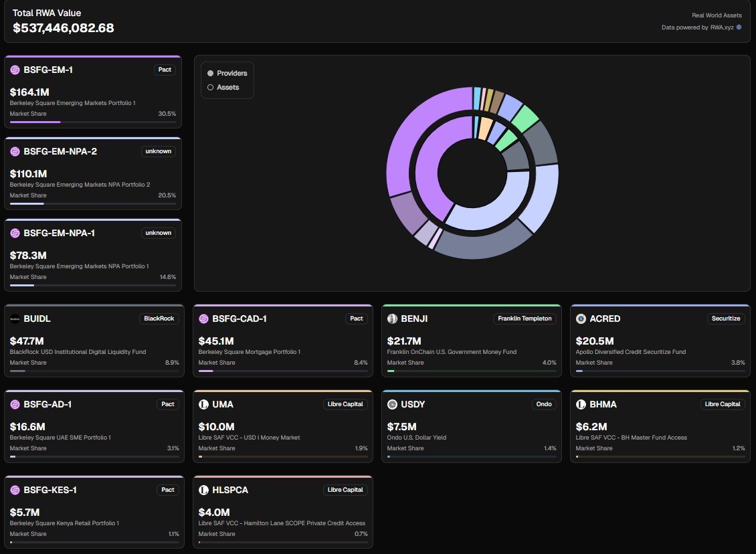
Task: Click the BSFG-EM-NPA-1 token icon
Action: pos(15,233)
